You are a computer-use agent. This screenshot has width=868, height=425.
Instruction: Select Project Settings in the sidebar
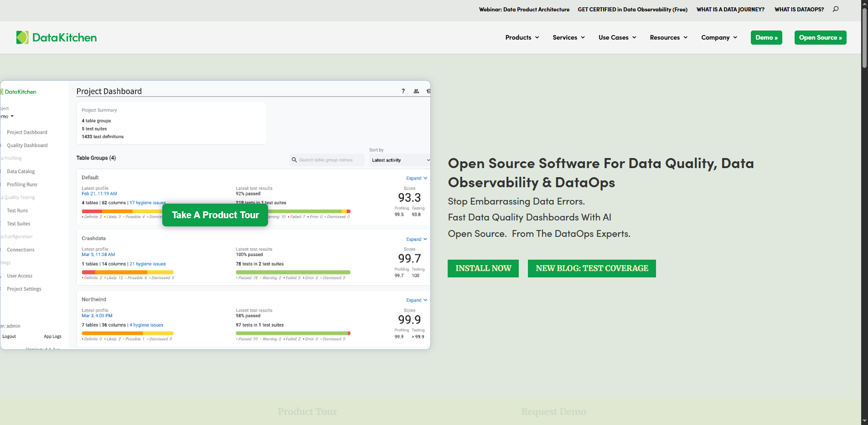pos(24,289)
